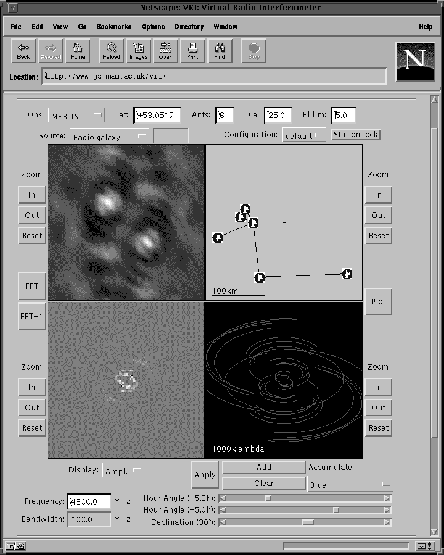Click the Reload toolbar icon
The image size is (444, 555).
click(x=112, y=51)
